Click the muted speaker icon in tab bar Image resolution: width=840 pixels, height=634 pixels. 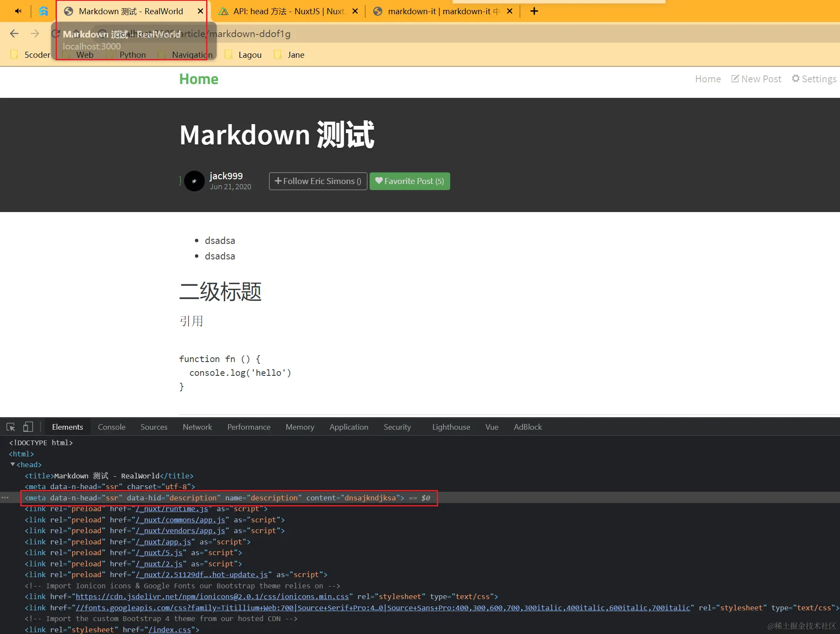coord(18,11)
